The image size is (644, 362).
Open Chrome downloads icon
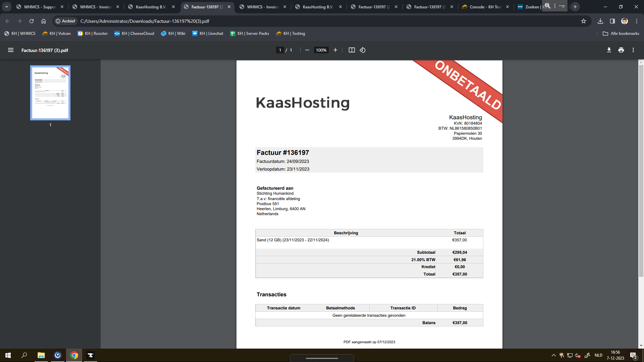[600, 21]
